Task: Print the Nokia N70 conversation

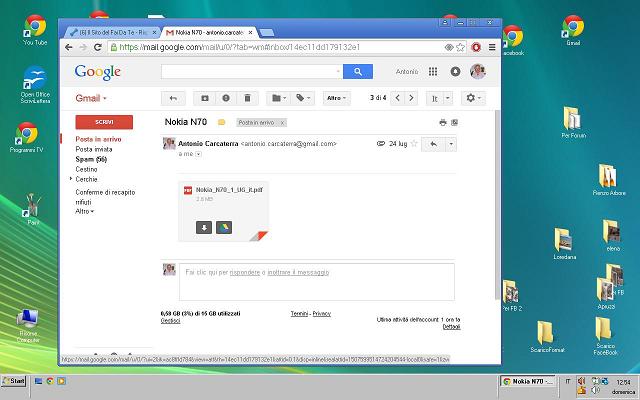Action: 442,122
